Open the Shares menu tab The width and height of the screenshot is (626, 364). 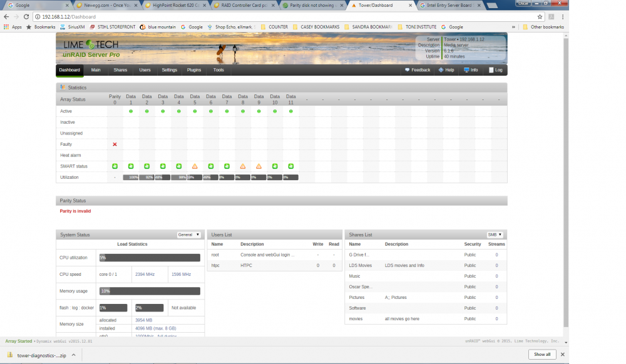click(x=120, y=70)
